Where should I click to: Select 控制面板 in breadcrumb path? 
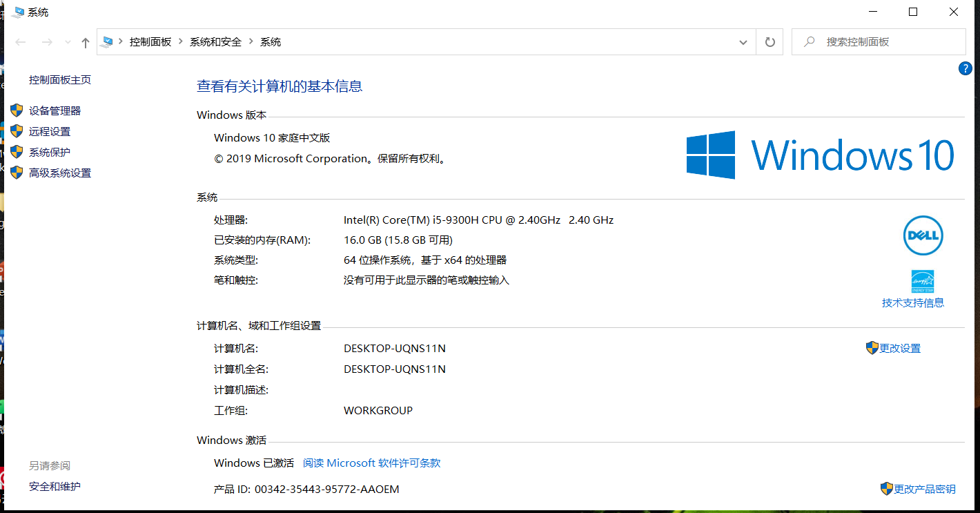[150, 42]
